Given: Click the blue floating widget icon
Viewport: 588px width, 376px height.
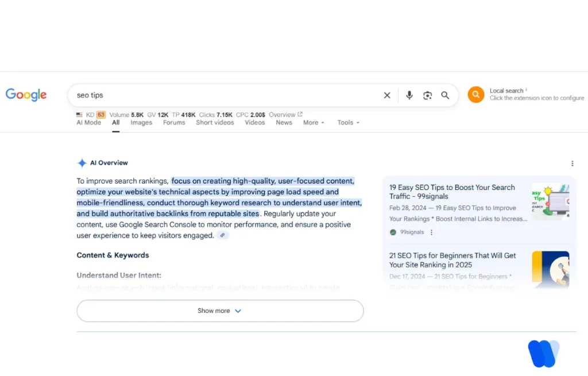Looking at the screenshot, I should pos(543,353).
